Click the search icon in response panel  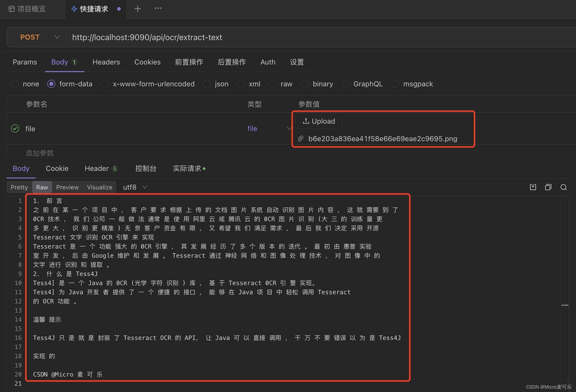564,187
